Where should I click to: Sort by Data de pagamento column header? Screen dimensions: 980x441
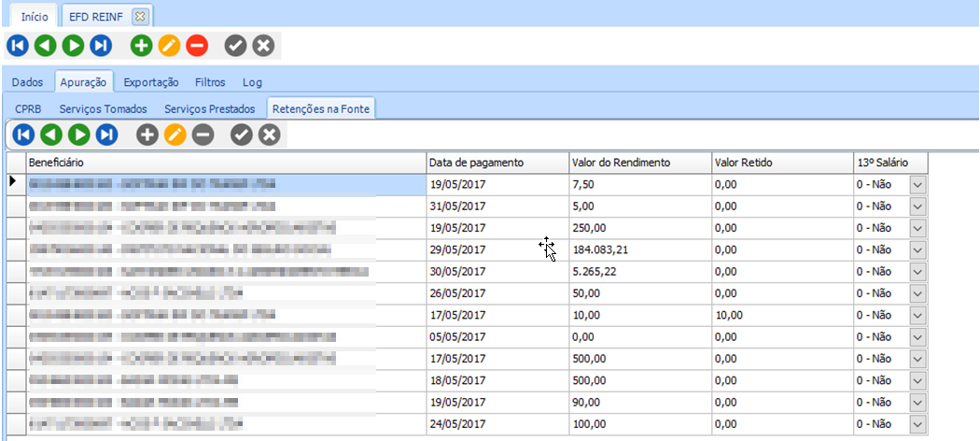coord(497,163)
